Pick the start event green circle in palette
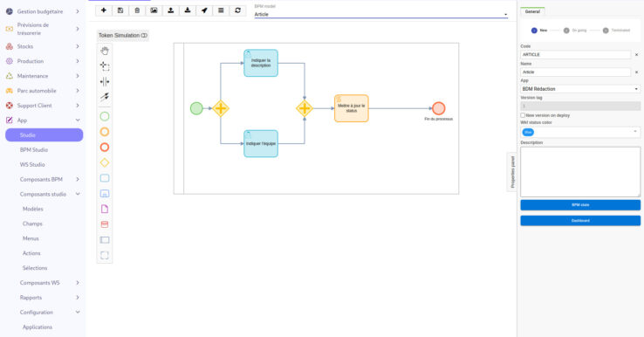 coord(105,116)
